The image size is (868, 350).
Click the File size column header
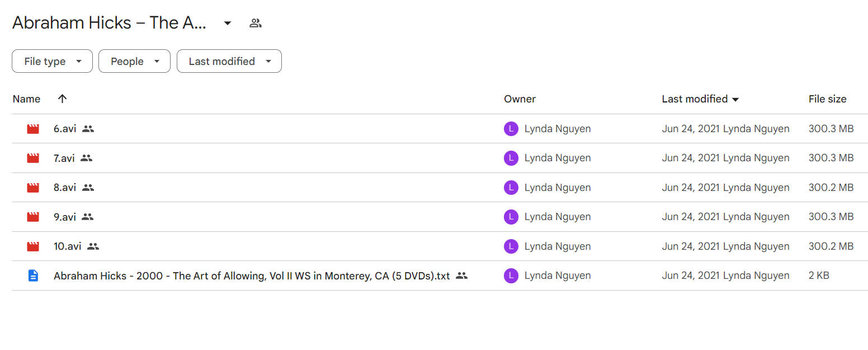click(x=827, y=99)
